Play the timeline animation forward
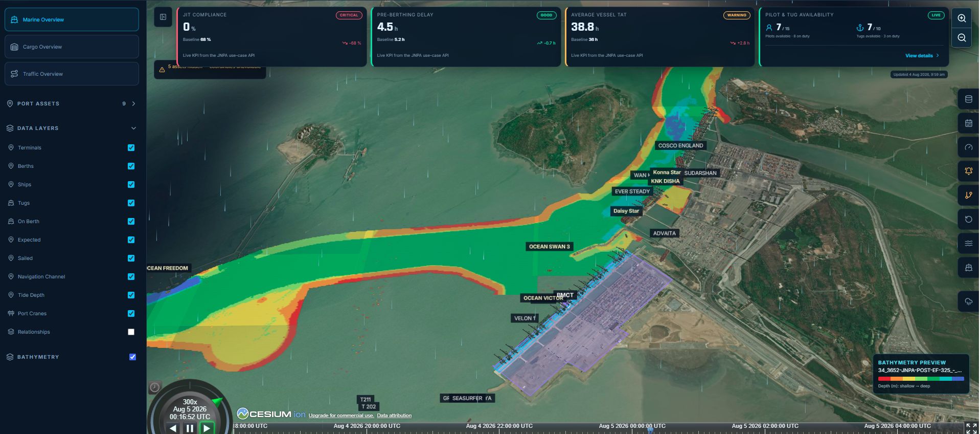This screenshot has width=980, height=434. (207, 428)
